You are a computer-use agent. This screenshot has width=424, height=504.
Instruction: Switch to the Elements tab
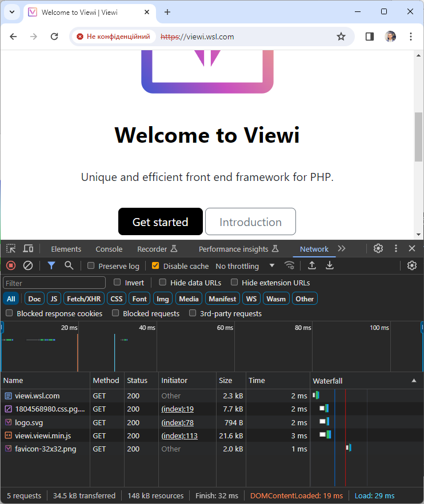tap(66, 249)
